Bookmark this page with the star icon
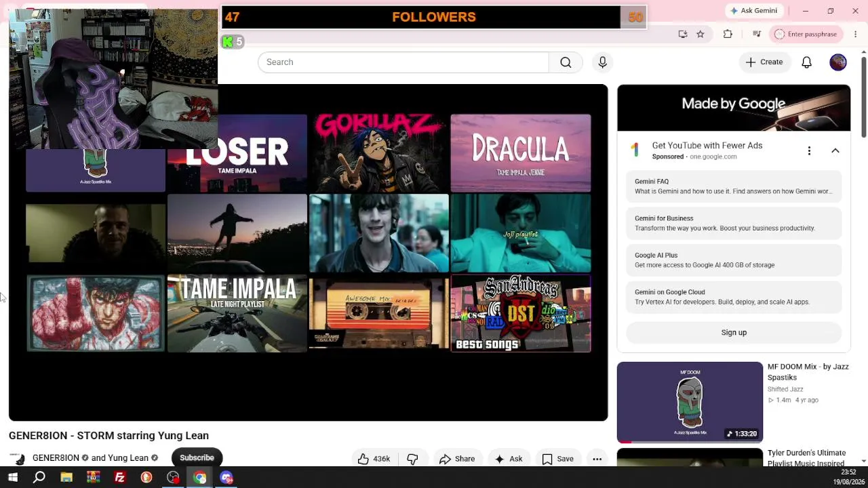The image size is (868, 488). click(701, 34)
